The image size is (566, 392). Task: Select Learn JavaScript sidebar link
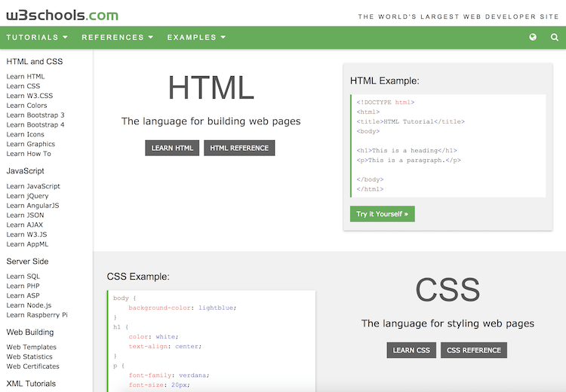pos(33,186)
